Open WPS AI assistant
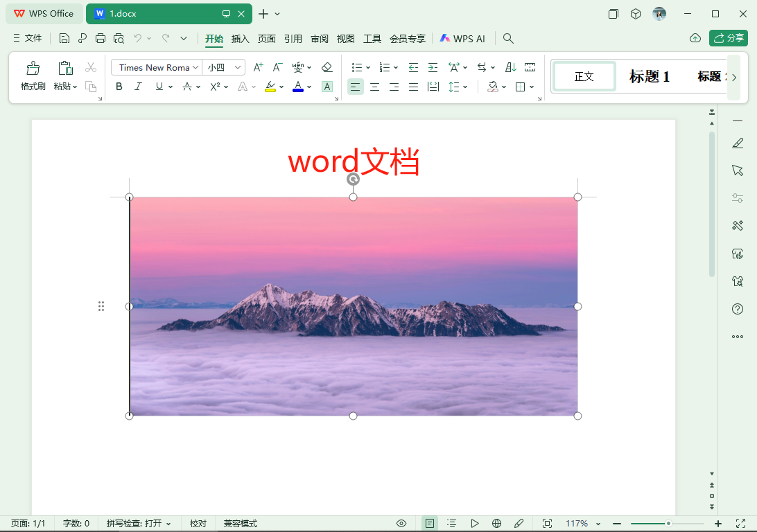 (462, 38)
